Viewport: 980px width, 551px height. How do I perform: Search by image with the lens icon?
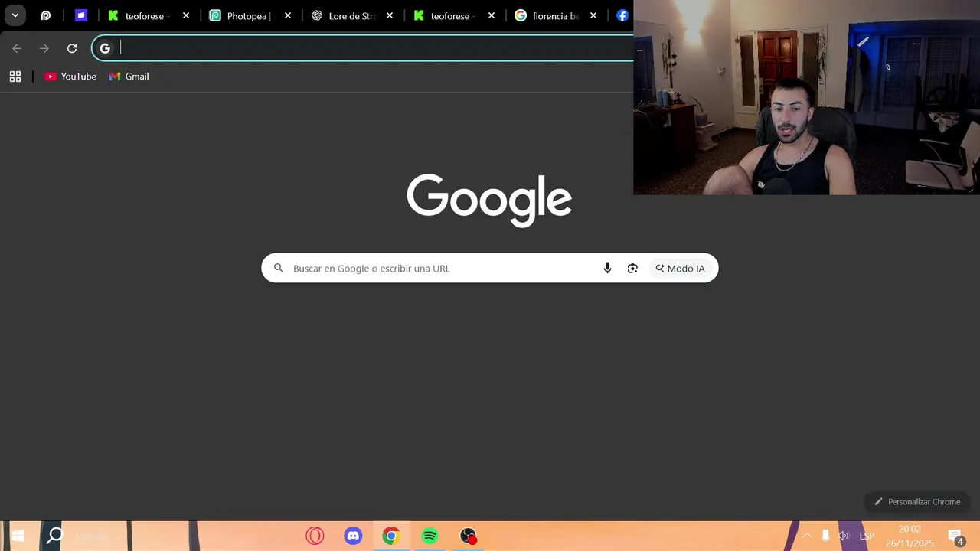coord(632,268)
